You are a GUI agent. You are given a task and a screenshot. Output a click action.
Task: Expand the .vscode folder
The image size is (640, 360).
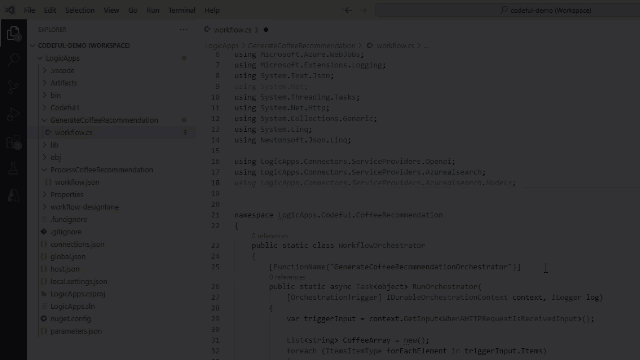pyautogui.click(x=62, y=71)
